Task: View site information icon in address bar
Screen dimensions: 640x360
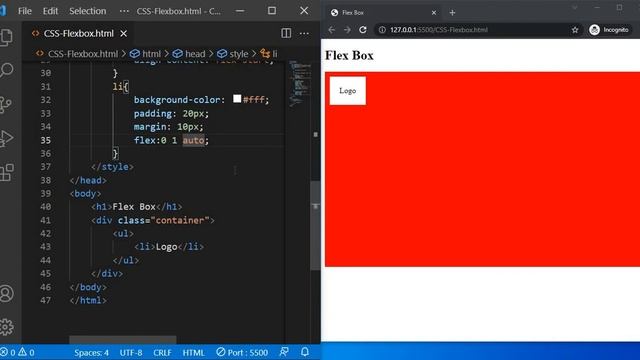Action: [x=382, y=30]
